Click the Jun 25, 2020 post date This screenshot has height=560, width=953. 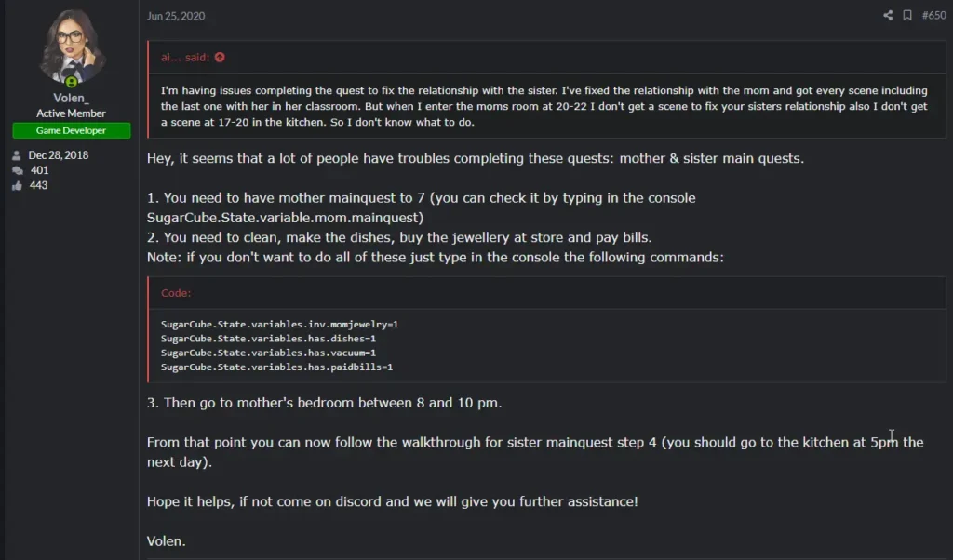pyautogui.click(x=176, y=16)
